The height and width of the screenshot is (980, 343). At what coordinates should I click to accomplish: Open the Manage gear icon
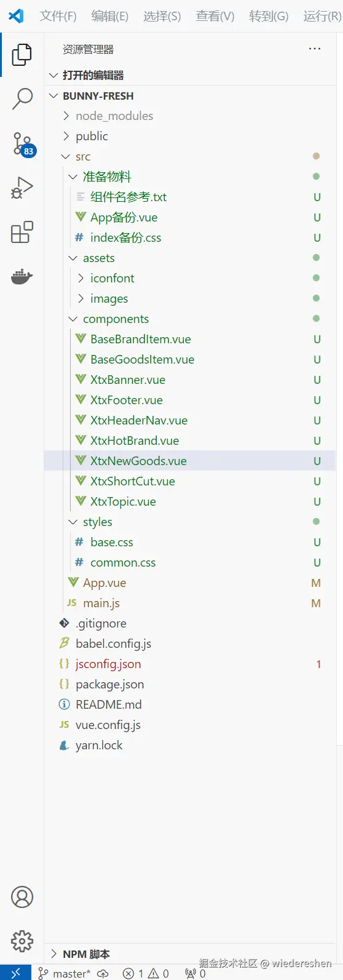pyautogui.click(x=22, y=941)
